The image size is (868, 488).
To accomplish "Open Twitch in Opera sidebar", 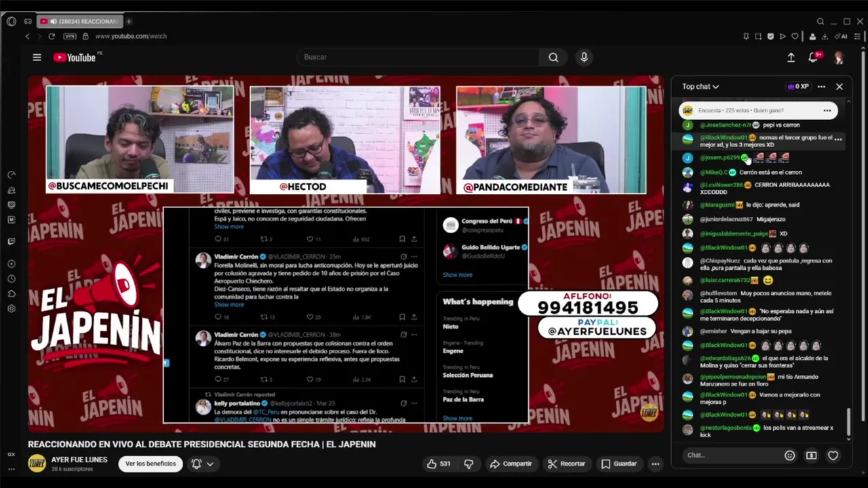I will click(12, 241).
